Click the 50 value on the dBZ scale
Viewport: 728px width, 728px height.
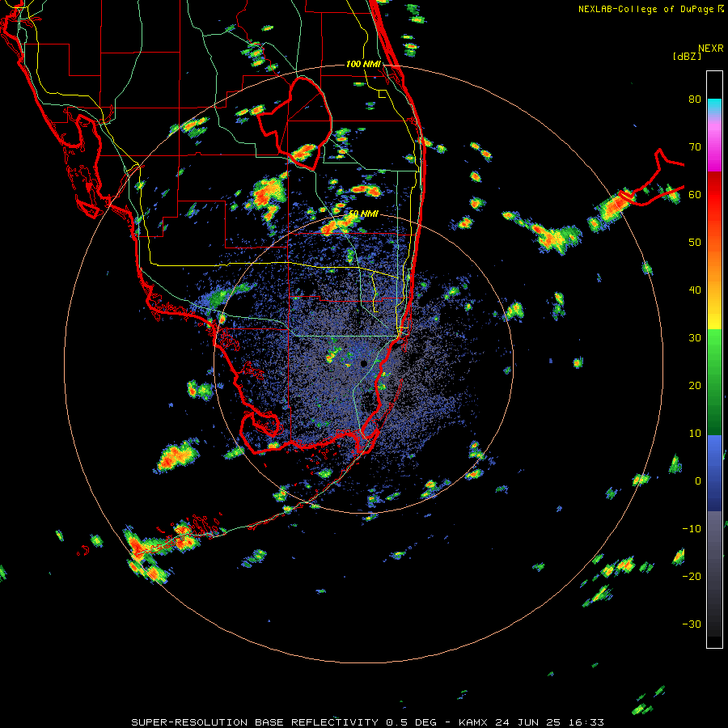(695, 243)
